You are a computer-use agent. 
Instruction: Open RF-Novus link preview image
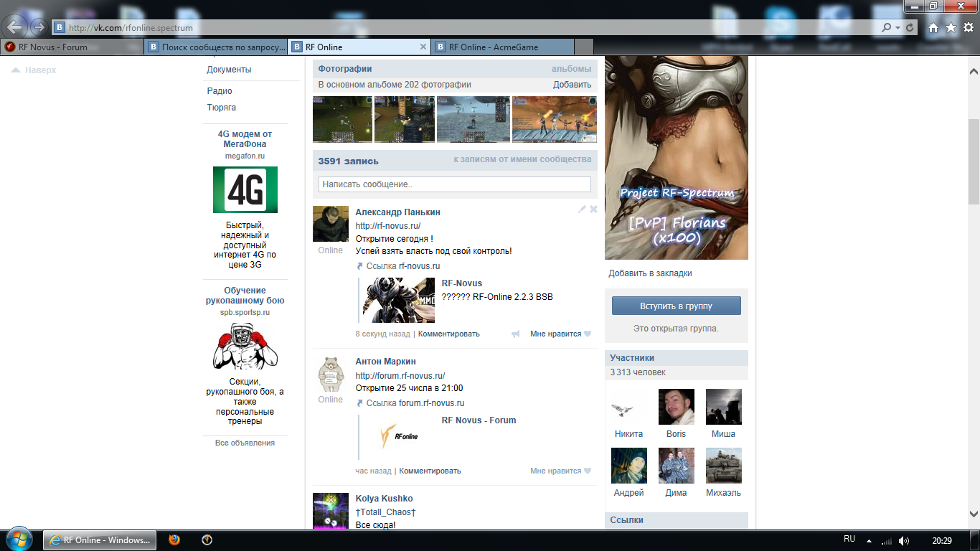tap(399, 300)
